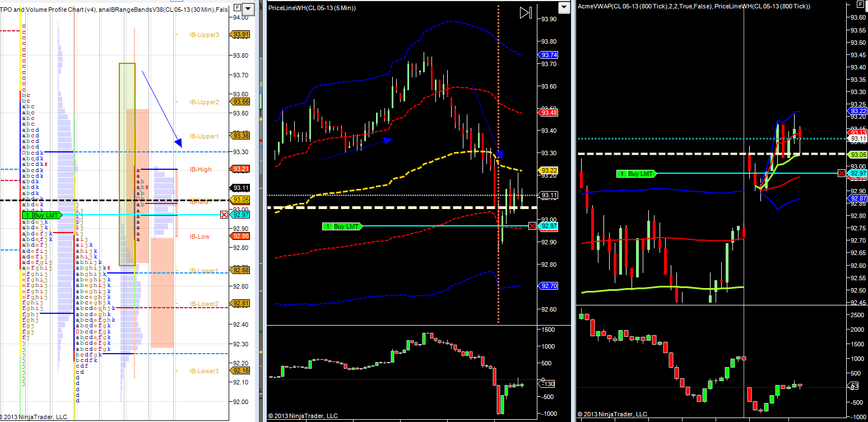Image resolution: width=868 pixels, height=422 pixels.
Task: Click the PriceLineWH(CL 05-13 (5 Min)) chart title
Action: (x=312, y=8)
